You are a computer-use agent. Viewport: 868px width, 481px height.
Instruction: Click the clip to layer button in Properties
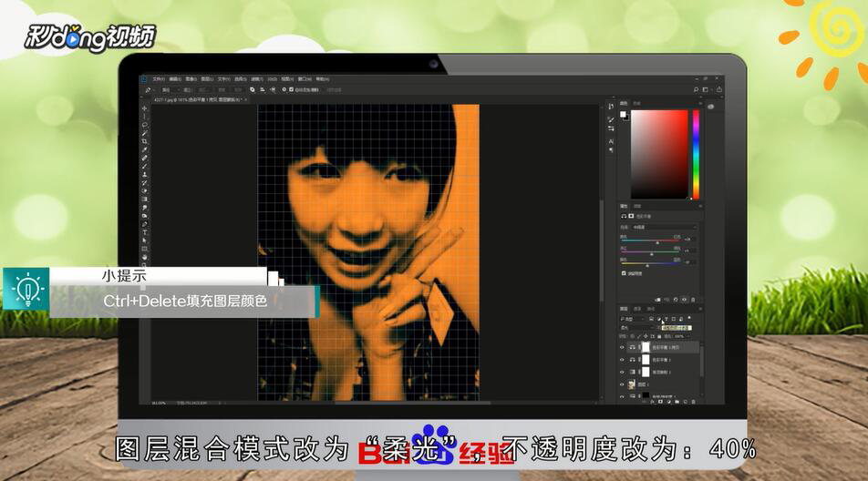click(x=657, y=300)
